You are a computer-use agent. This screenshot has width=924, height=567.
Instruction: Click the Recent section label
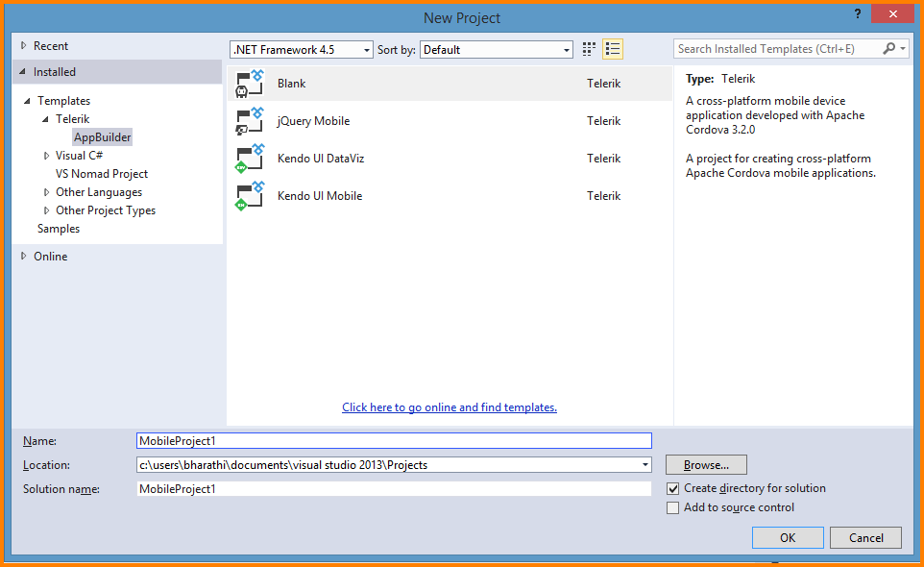[x=51, y=46]
